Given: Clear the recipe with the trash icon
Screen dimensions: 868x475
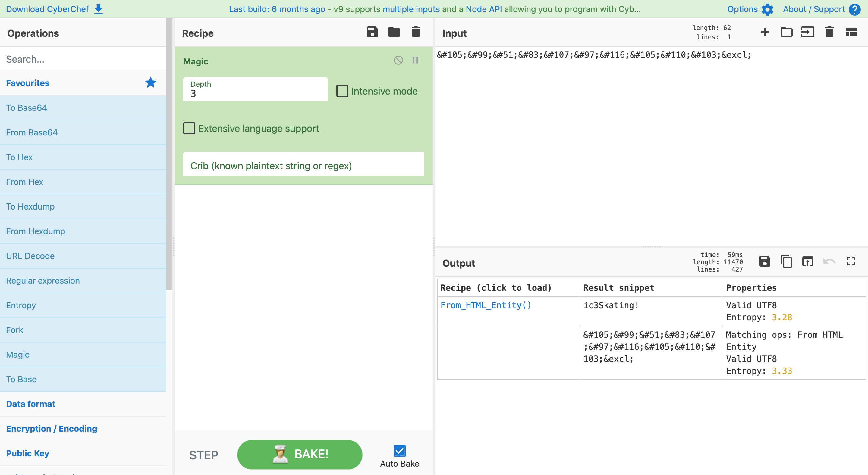Looking at the screenshot, I should [x=416, y=32].
